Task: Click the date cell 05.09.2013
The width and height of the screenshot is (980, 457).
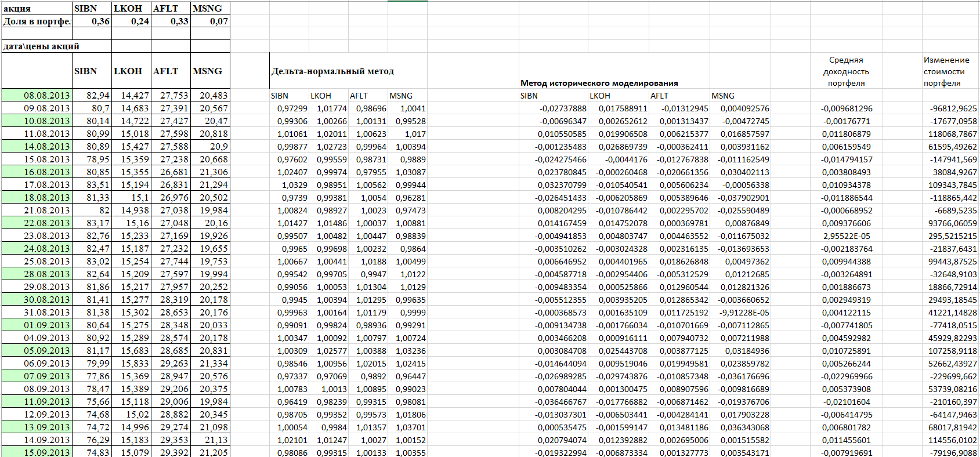Action: tap(37, 350)
